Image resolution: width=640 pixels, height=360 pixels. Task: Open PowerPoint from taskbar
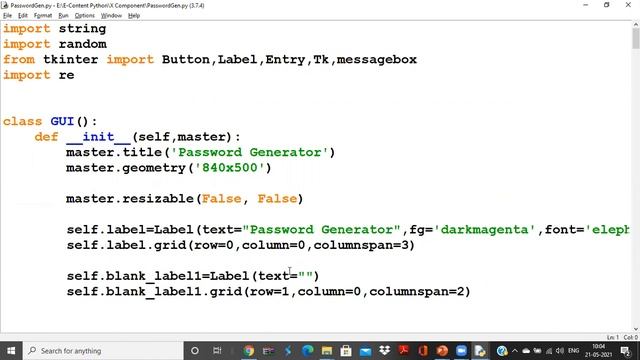pos(442,351)
